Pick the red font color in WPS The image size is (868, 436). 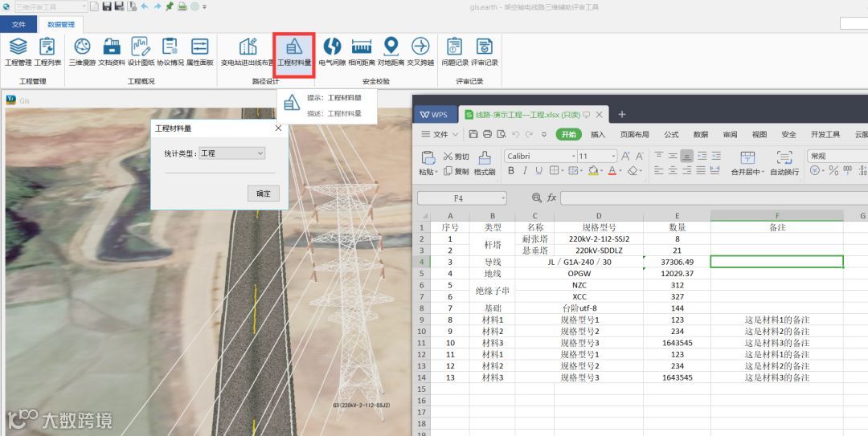612,171
